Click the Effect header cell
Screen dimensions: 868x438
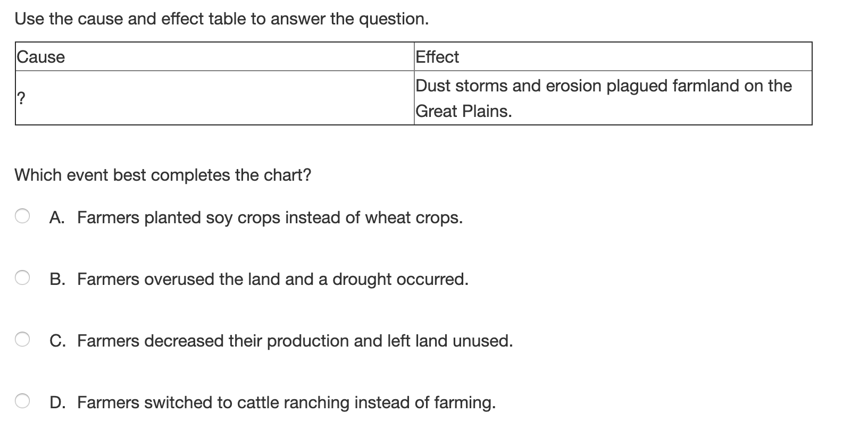[613, 56]
